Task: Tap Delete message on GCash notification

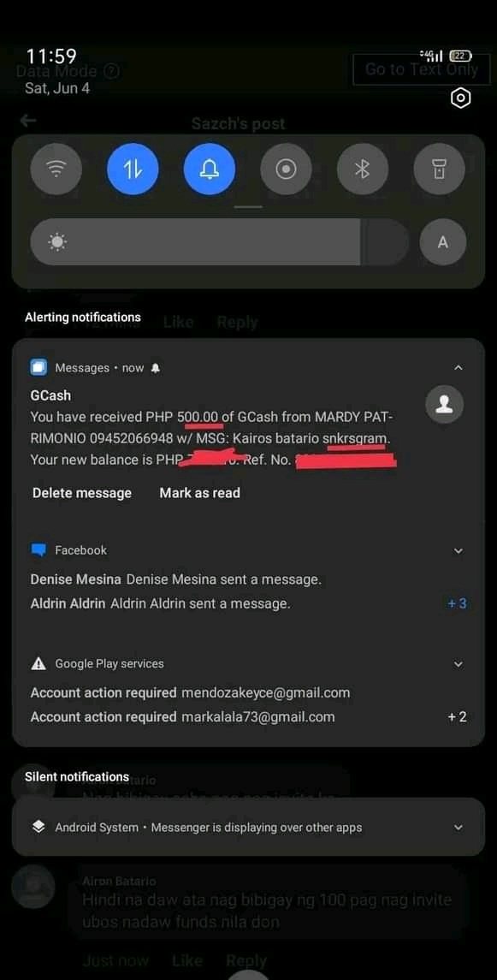Action: (x=82, y=493)
